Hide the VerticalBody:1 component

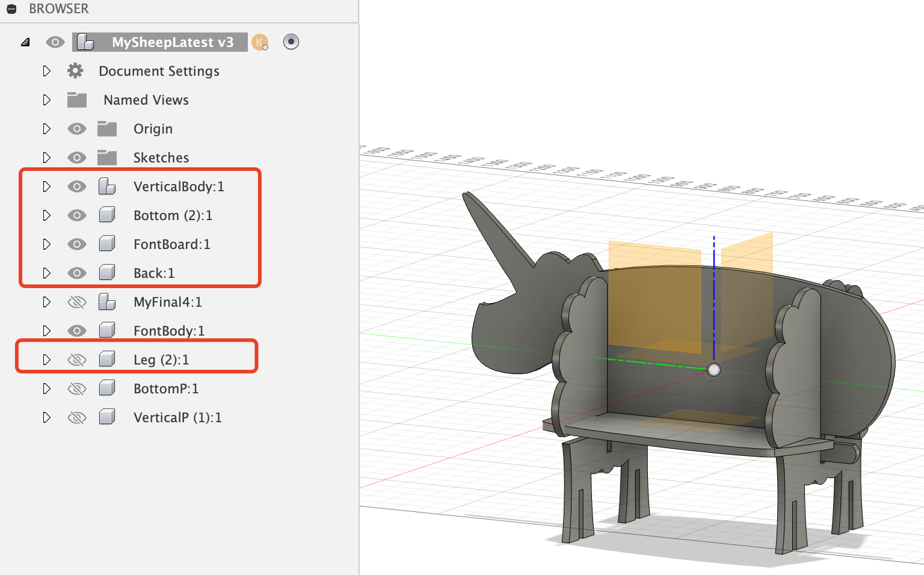(77, 186)
